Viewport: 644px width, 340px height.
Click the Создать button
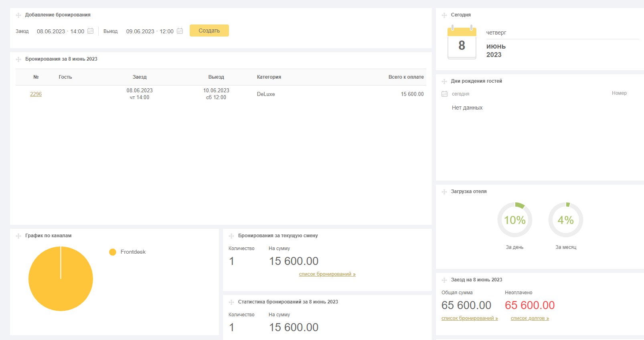(209, 31)
